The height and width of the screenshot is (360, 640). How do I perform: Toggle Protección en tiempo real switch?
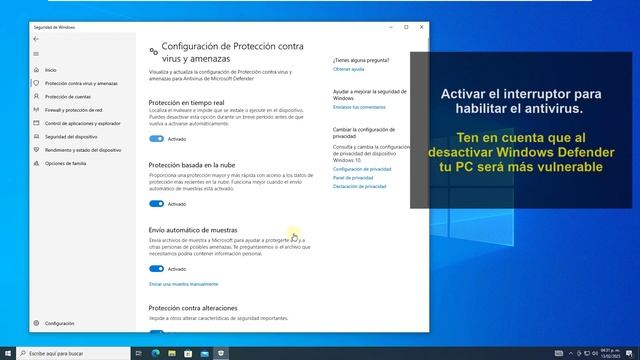156,139
